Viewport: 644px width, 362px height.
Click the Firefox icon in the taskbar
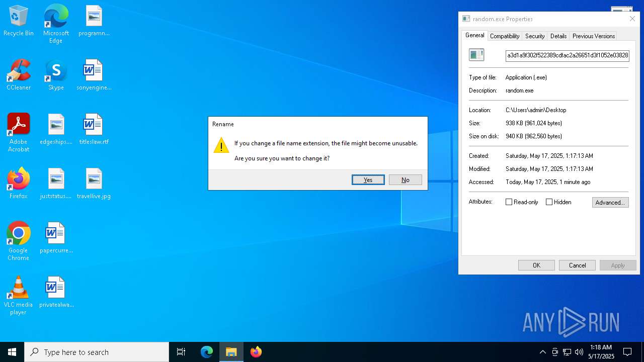coord(256,352)
